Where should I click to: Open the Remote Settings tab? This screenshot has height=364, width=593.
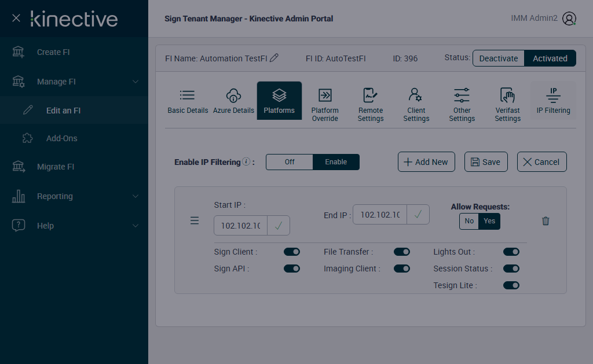371,104
